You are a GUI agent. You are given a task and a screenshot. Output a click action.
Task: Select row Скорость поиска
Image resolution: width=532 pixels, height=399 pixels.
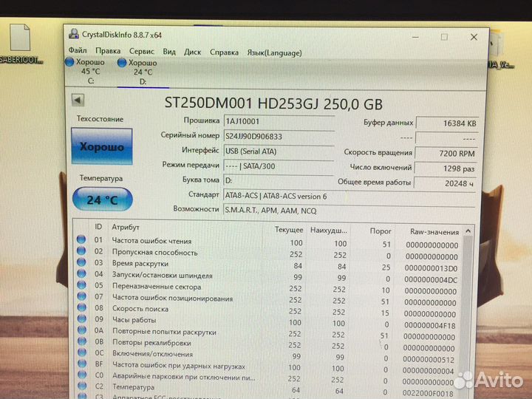pos(268,310)
